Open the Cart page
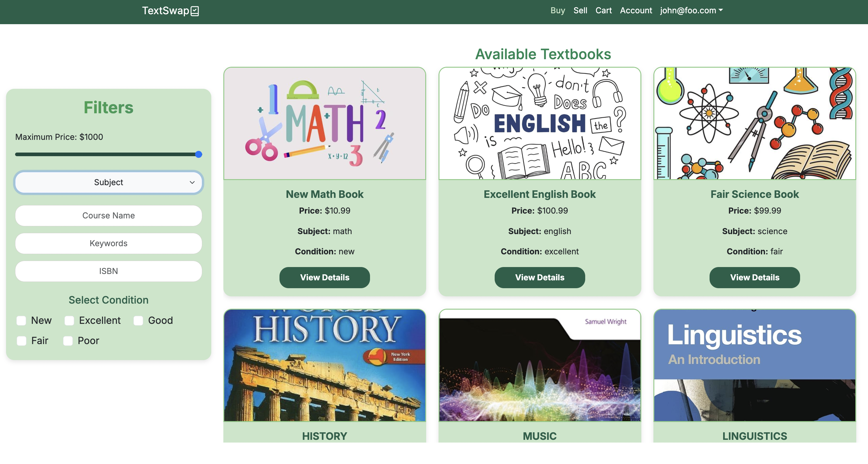 603,11
